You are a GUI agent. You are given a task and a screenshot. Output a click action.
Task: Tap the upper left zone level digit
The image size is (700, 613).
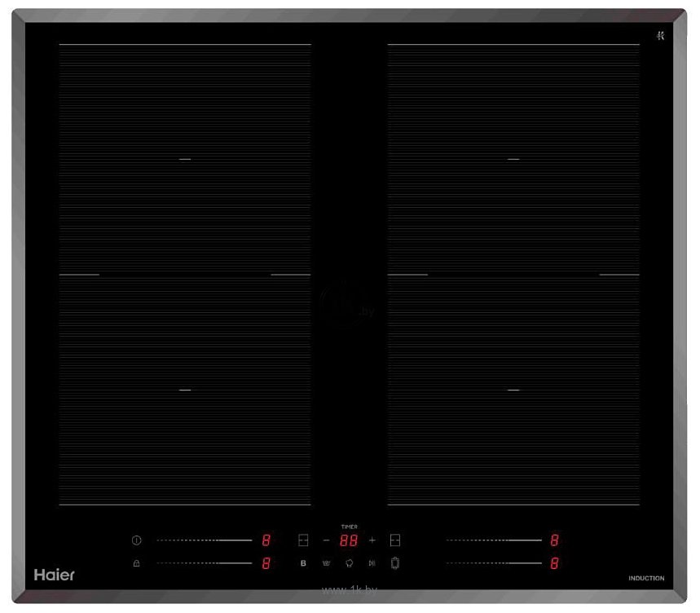tap(266, 540)
